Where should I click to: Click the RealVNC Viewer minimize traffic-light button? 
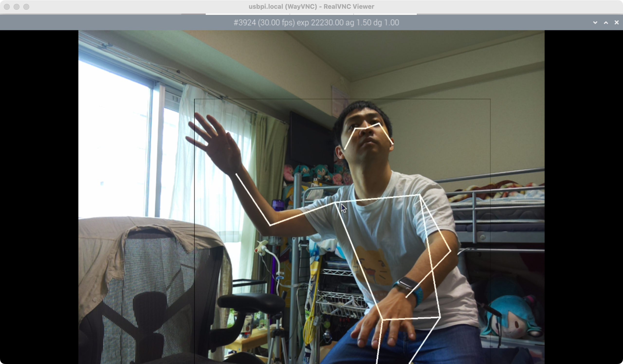(x=17, y=7)
